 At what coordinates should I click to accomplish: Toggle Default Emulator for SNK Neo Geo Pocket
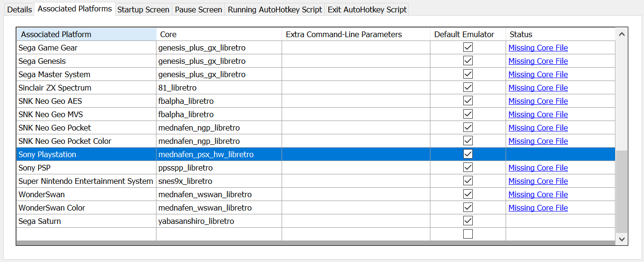click(468, 128)
